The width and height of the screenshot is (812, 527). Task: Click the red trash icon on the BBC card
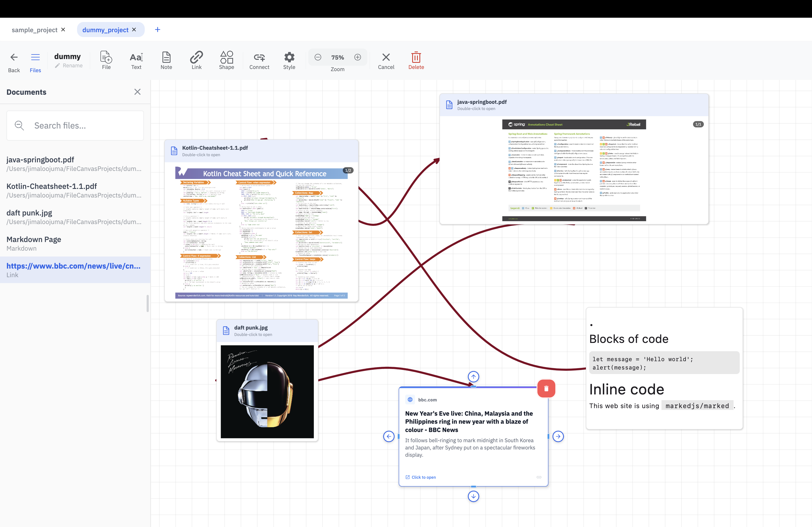(x=546, y=388)
